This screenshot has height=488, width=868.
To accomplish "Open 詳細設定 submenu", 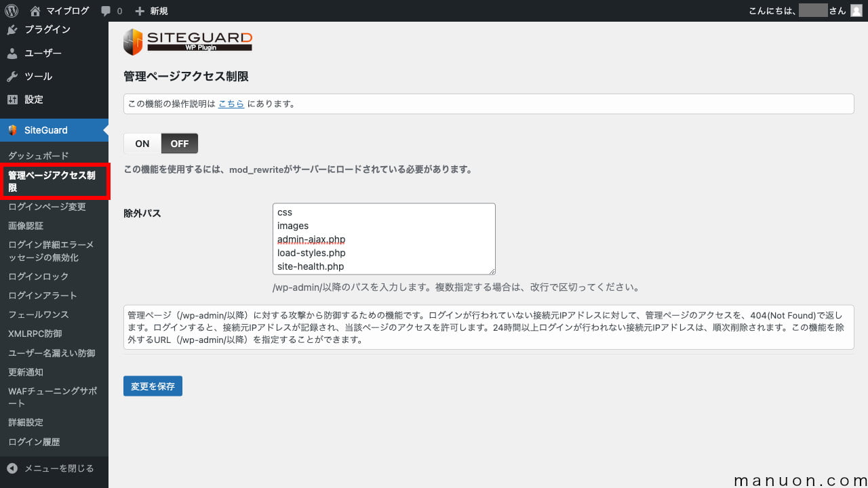I will click(x=26, y=422).
